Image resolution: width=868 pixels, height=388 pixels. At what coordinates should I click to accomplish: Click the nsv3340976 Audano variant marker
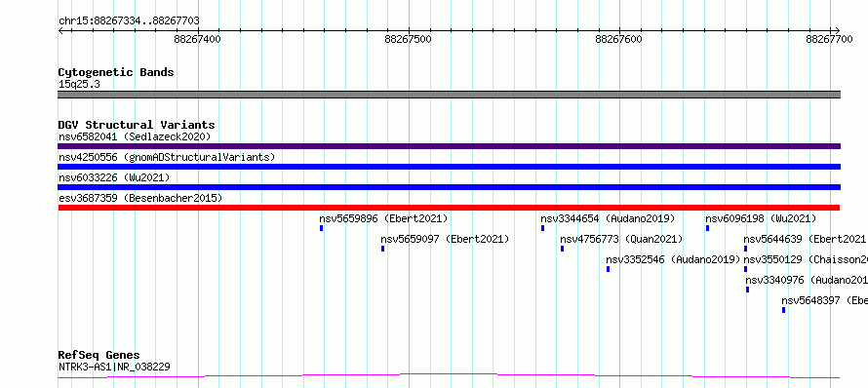pos(747,290)
